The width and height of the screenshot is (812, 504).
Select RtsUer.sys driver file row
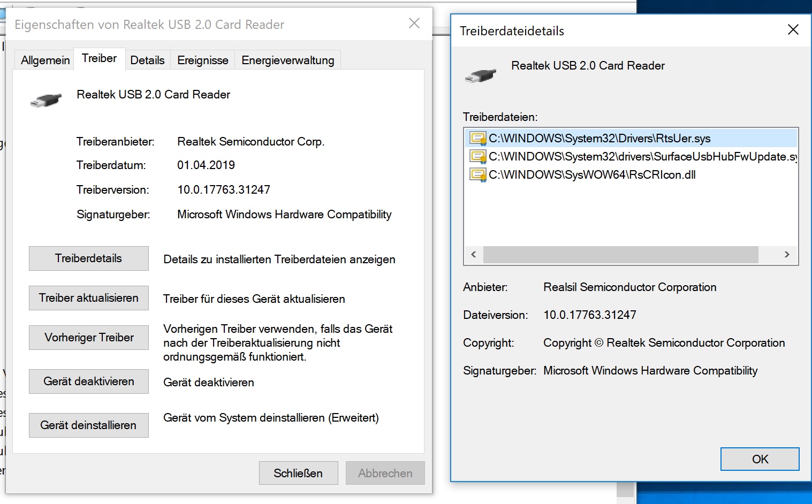[x=631, y=139]
